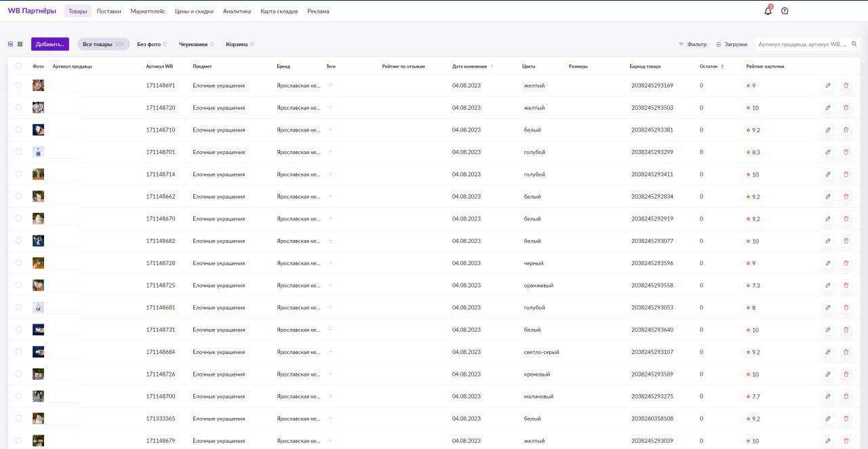Open photo thumbnail of product 171148682
The height and width of the screenshot is (449, 868).
tap(38, 241)
